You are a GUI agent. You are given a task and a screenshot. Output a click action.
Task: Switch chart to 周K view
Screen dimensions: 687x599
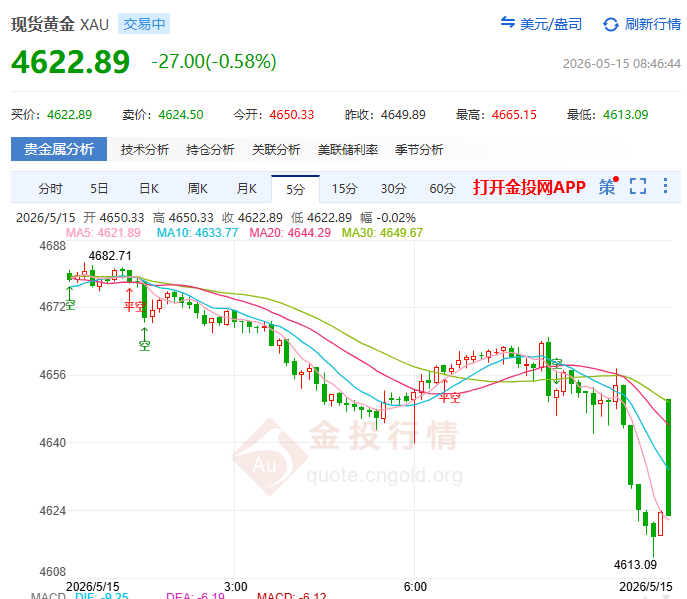click(198, 189)
